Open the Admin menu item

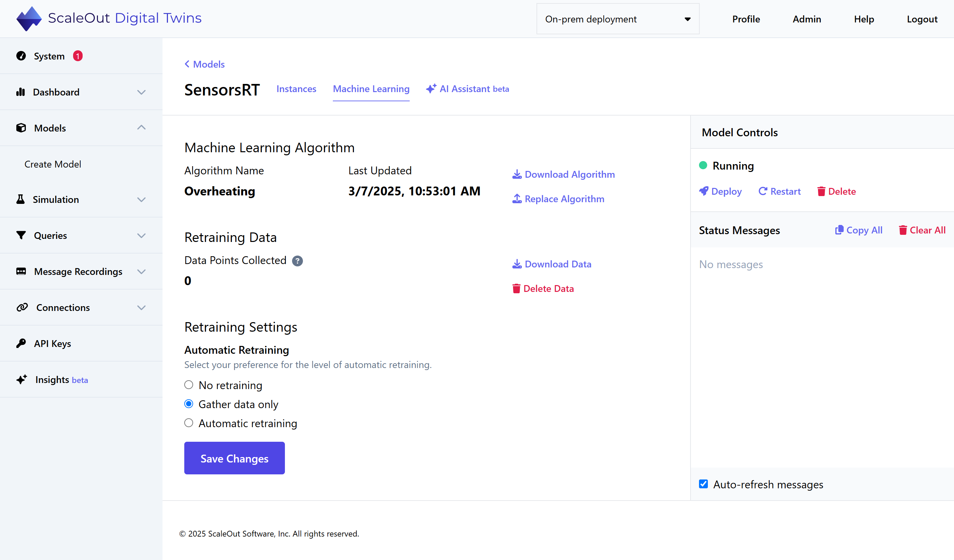coord(807,19)
